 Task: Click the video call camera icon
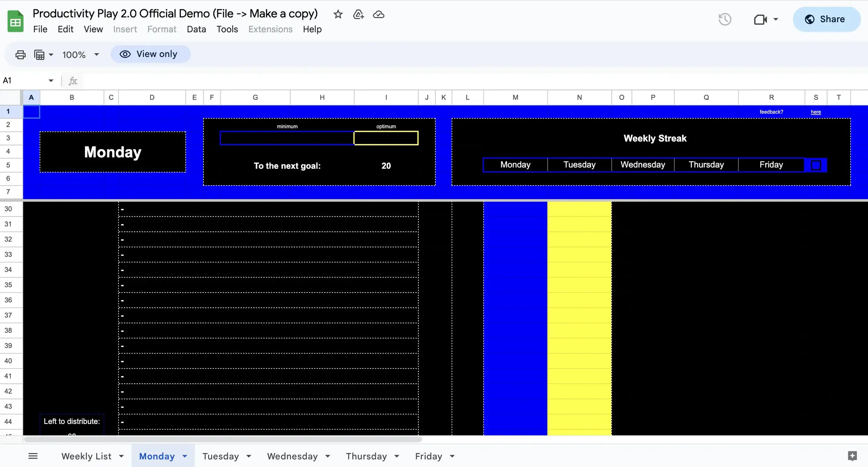click(x=760, y=19)
